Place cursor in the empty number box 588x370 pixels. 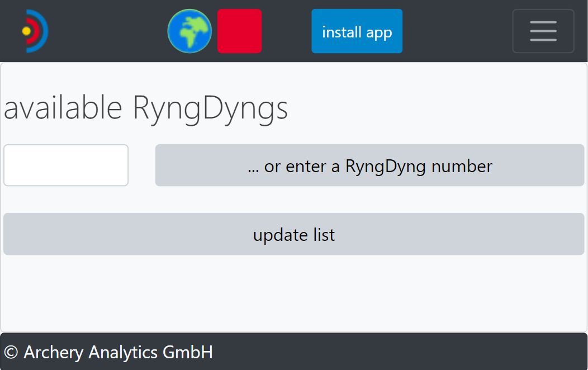tap(66, 165)
